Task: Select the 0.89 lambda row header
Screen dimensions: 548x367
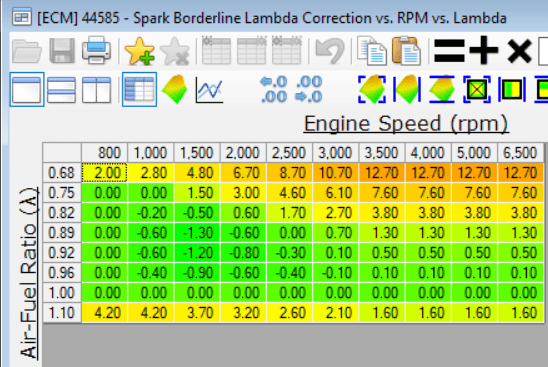Action: click(x=62, y=232)
